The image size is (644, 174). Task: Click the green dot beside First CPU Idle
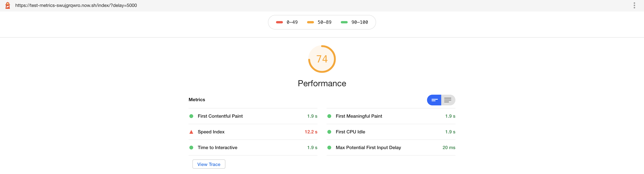pyautogui.click(x=329, y=132)
